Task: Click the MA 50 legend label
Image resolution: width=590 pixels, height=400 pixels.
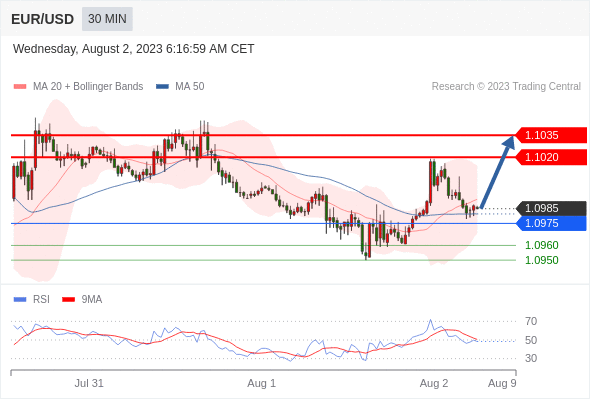Action: click(190, 87)
